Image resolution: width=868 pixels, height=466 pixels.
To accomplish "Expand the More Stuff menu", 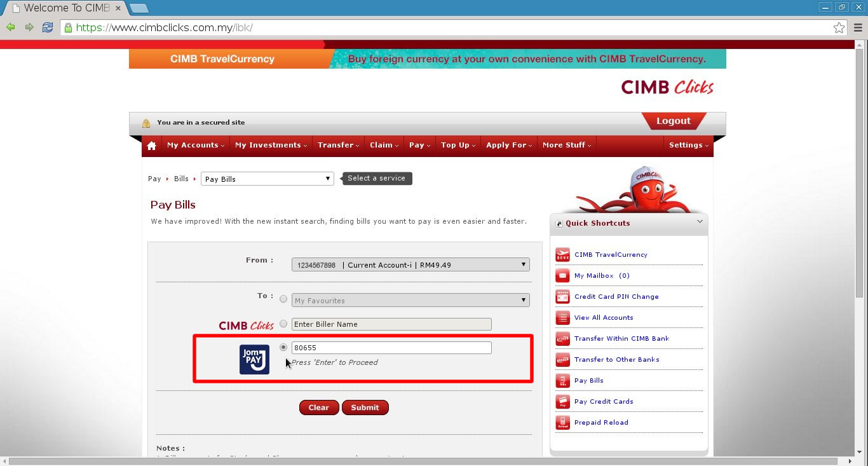I will point(567,146).
